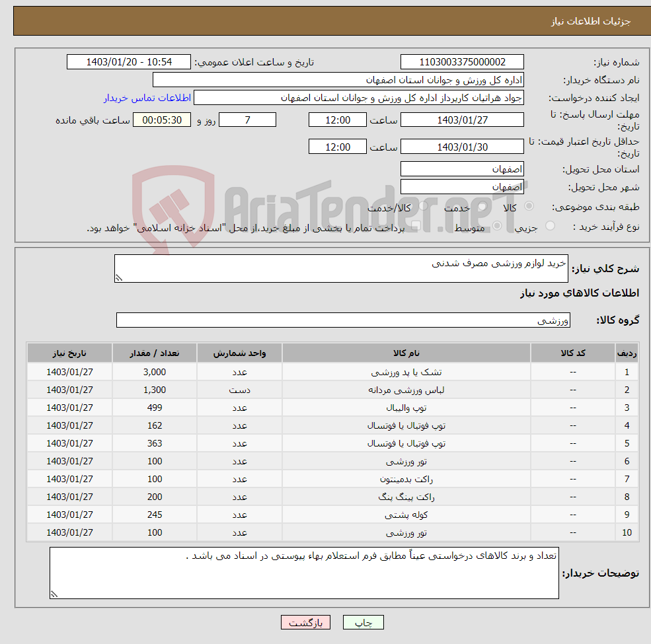
Task: Click the response deadline time 12:00 field
Action: pos(338,120)
